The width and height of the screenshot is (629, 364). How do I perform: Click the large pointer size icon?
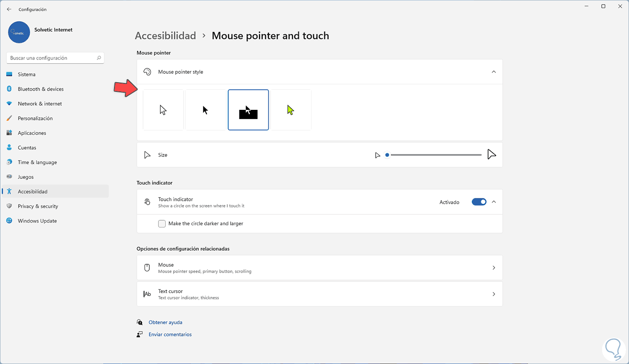pyautogui.click(x=491, y=155)
